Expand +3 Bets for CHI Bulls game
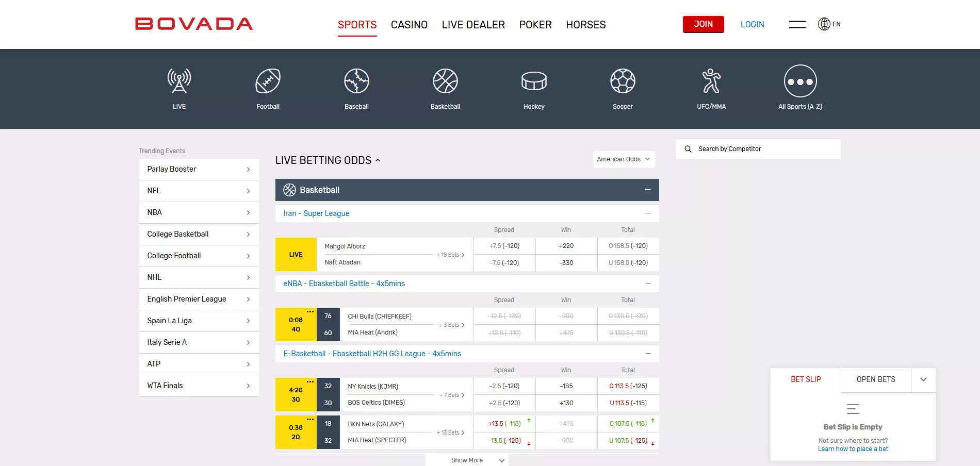Image resolution: width=980 pixels, height=466 pixels. [452, 325]
